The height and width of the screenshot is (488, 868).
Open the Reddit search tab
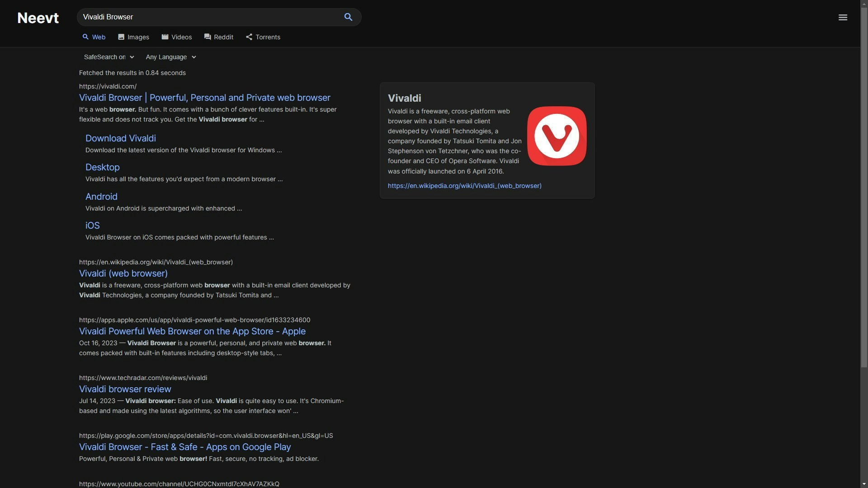[219, 37]
